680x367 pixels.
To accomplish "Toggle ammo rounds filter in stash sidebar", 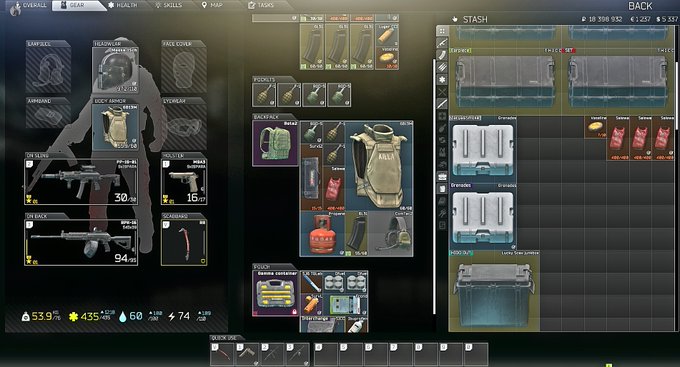I will tap(442, 68).
